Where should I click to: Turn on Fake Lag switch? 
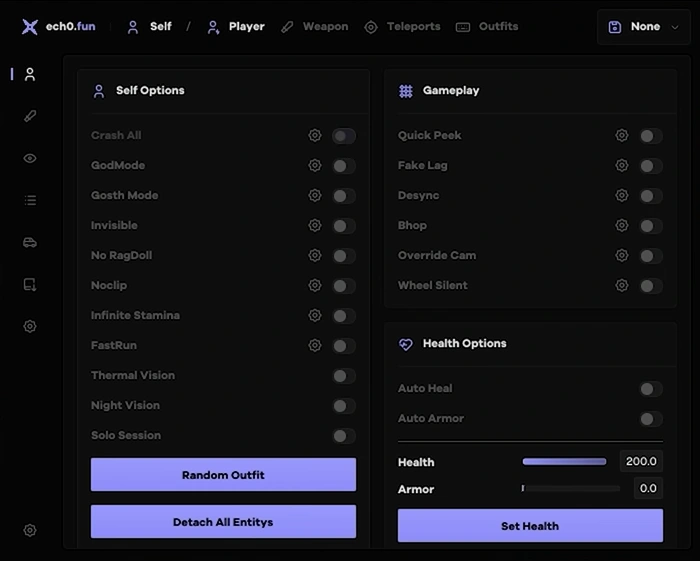(x=651, y=166)
